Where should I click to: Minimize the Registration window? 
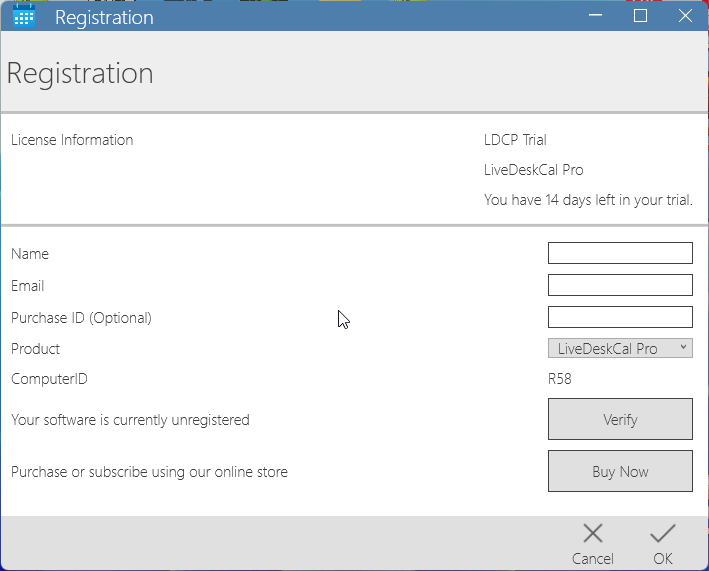(595, 16)
